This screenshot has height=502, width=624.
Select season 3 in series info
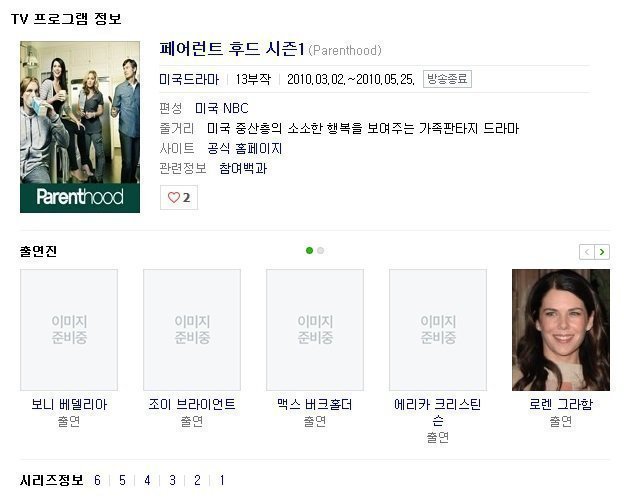[172, 480]
